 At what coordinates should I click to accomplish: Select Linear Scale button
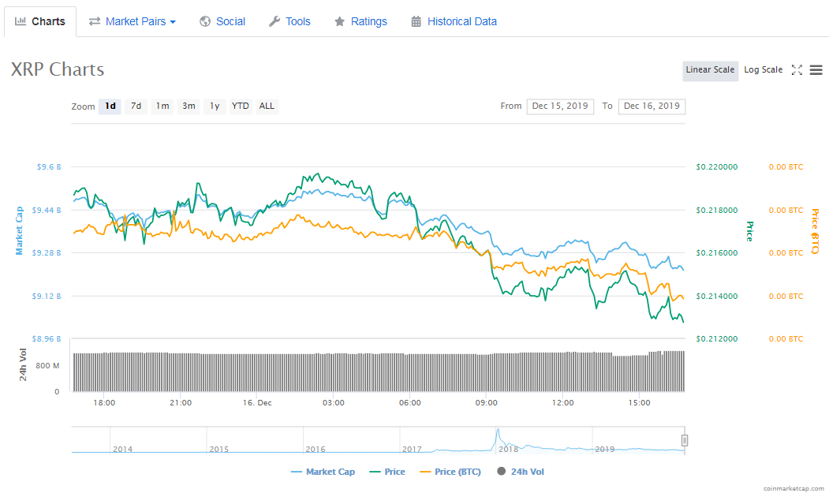(710, 70)
